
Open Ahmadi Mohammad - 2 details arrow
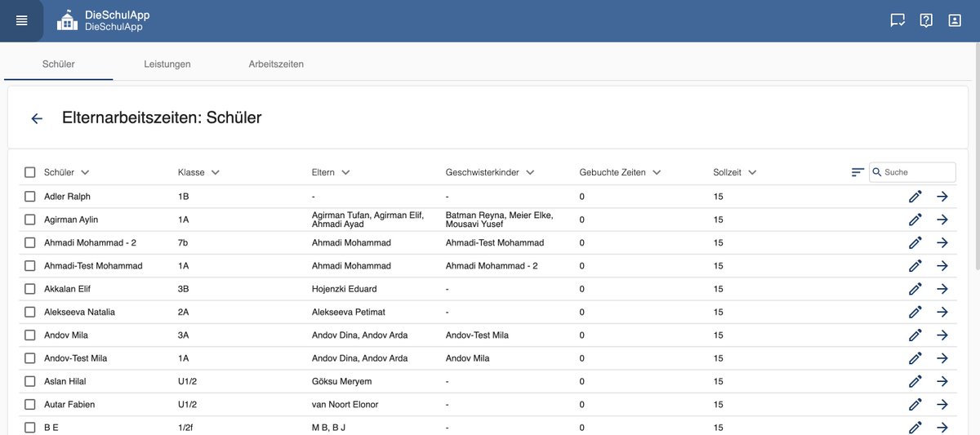coord(942,242)
